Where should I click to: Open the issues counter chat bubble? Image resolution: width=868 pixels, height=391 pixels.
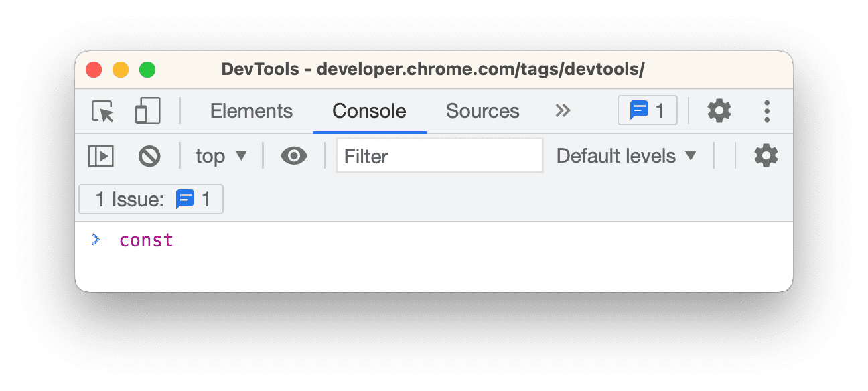646,110
